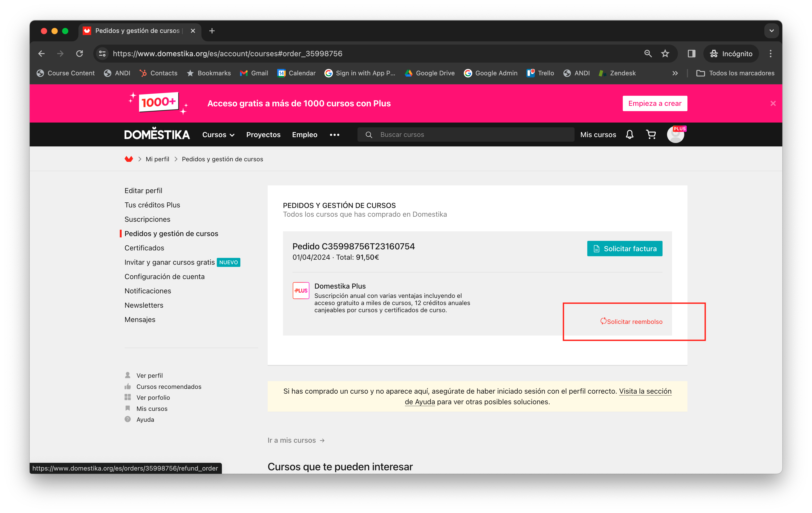Click the Domestika Plus product thumbnail

(x=301, y=291)
